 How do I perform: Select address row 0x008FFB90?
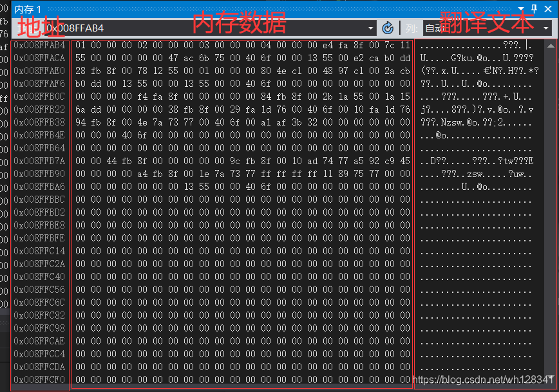(x=39, y=174)
